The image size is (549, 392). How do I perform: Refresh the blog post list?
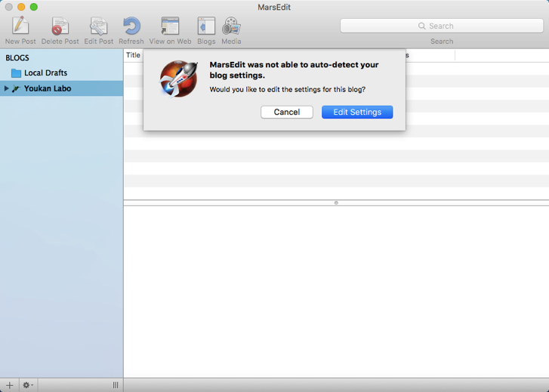click(131, 27)
